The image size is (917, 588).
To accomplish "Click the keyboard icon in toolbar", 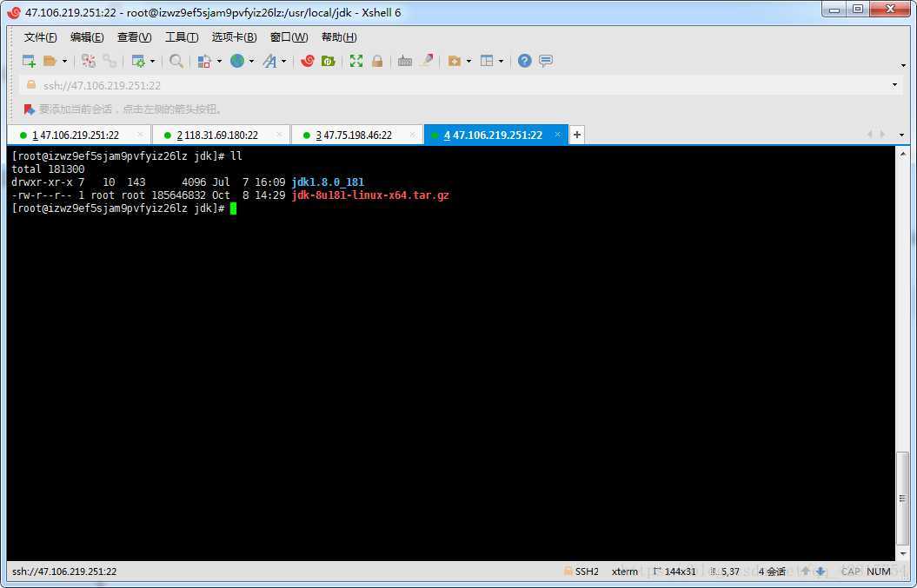I will coord(405,61).
